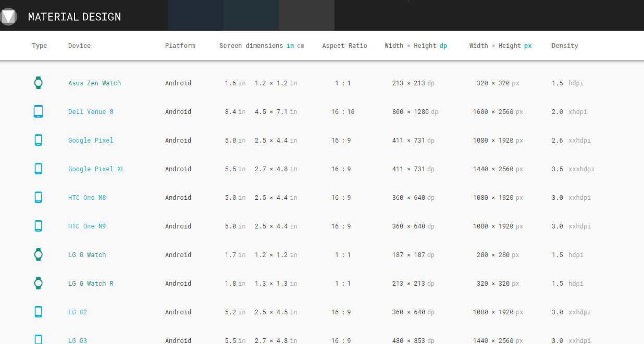Open the HTC One M9 device link
The width and height of the screenshot is (644, 344).
[87, 226]
